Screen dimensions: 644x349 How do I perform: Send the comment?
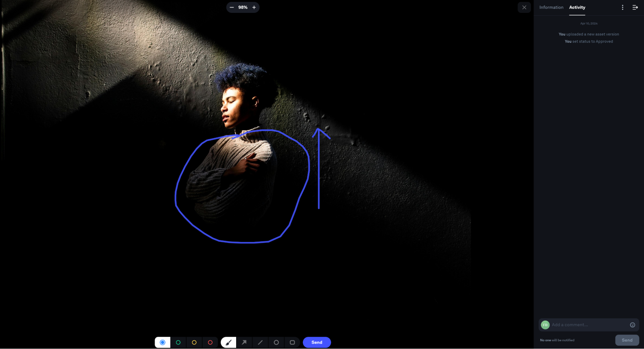point(627,340)
